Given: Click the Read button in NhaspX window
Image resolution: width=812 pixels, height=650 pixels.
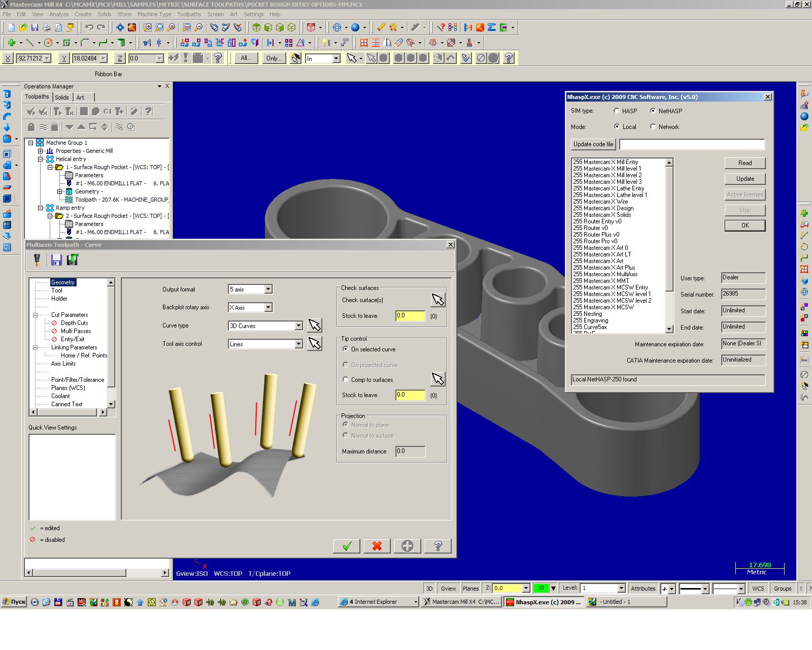Looking at the screenshot, I should (x=745, y=163).
